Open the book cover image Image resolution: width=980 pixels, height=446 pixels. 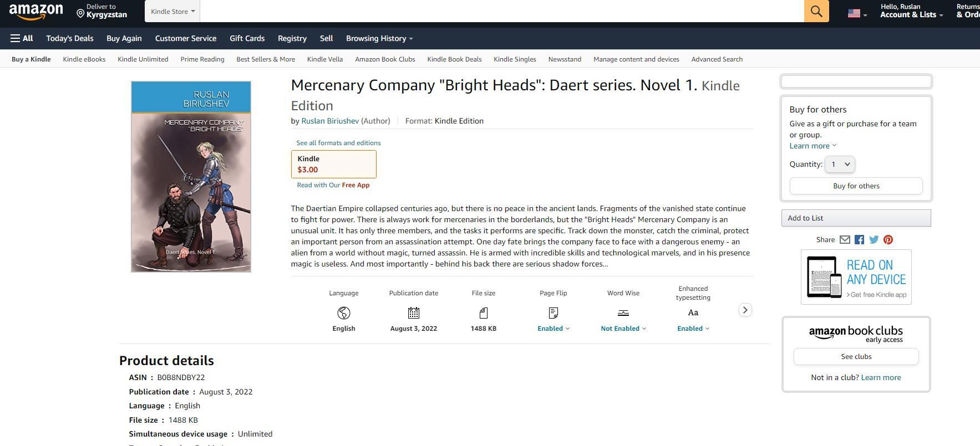tap(191, 177)
